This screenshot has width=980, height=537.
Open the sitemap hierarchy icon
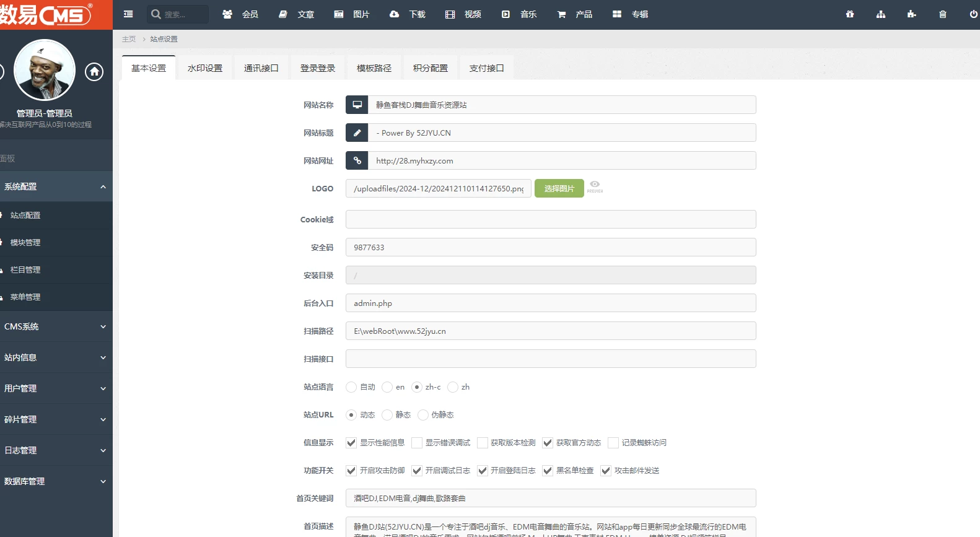pos(881,14)
